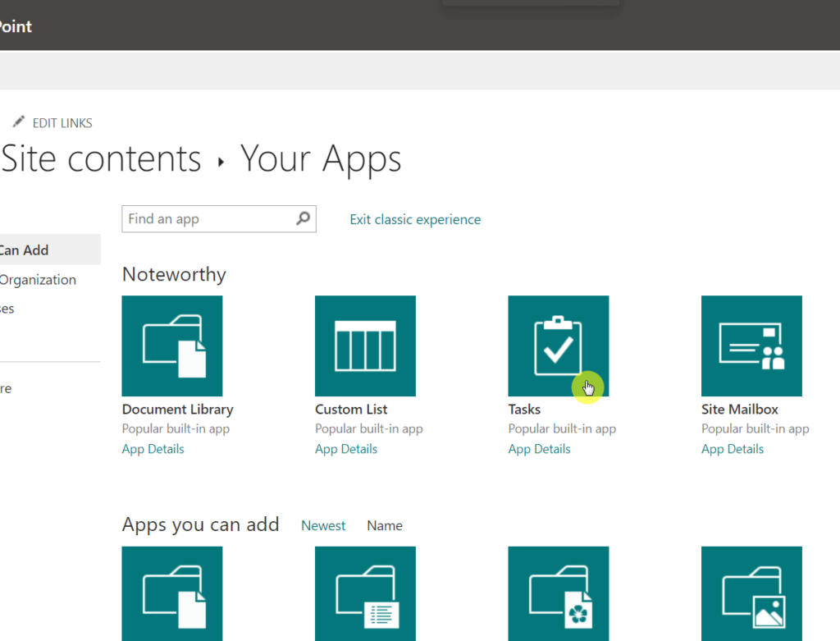
Task: Add the Tasks app tile
Action: click(558, 346)
